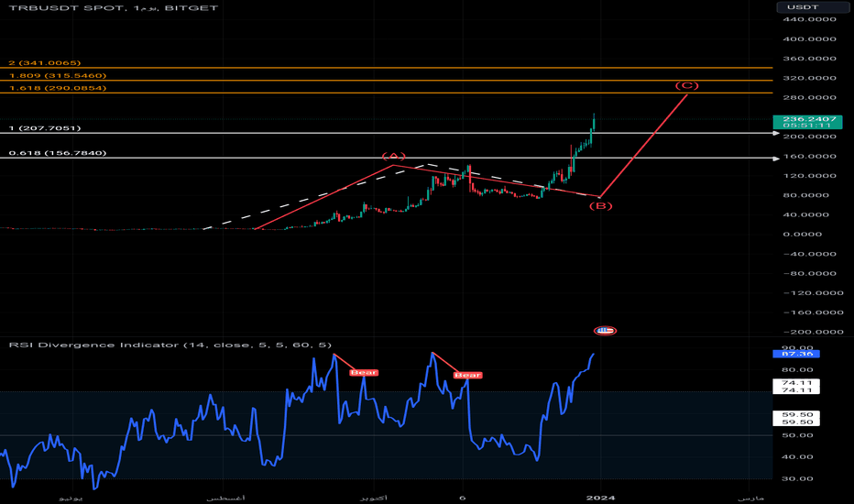Select the Fibonacci 0.618 (156.7840) label

coord(58,153)
